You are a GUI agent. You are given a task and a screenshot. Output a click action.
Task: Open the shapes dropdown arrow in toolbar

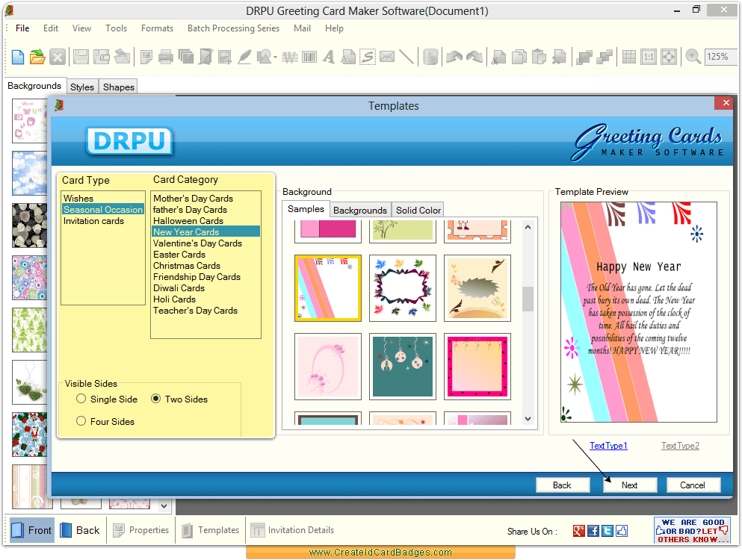(275, 57)
